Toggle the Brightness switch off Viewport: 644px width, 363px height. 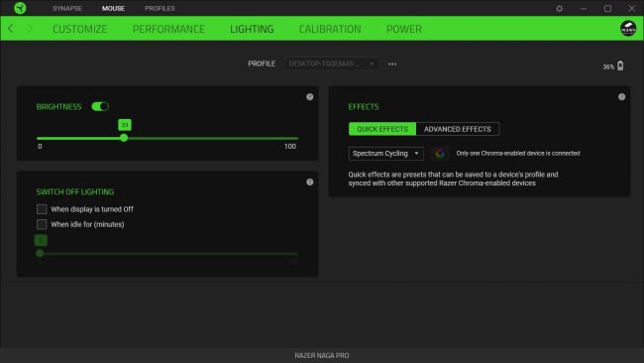click(x=100, y=106)
